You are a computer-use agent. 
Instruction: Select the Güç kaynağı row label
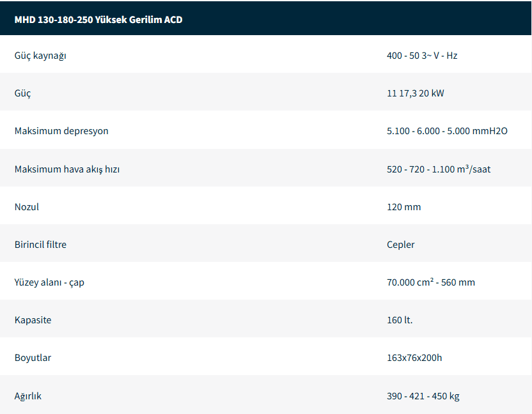tap(40, 56)
